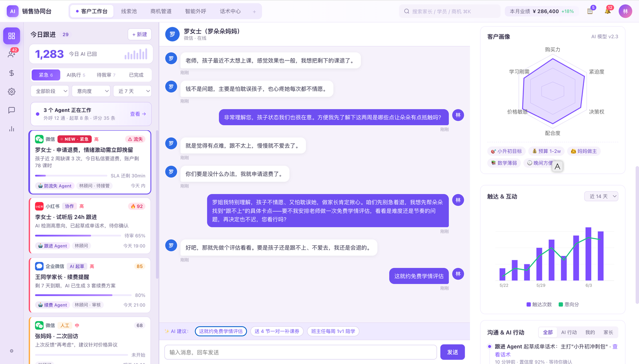Viewport: 639px width, 364px height.
Task: Select the 已完成 filter
Action: pyautogui.click(x=136, y=75)
